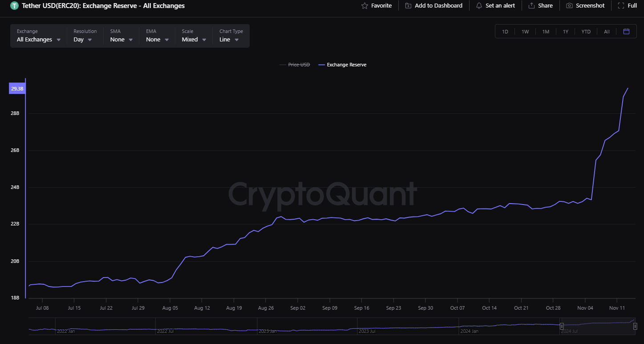
Task: Click the Set an alert label
Action: 500,6
